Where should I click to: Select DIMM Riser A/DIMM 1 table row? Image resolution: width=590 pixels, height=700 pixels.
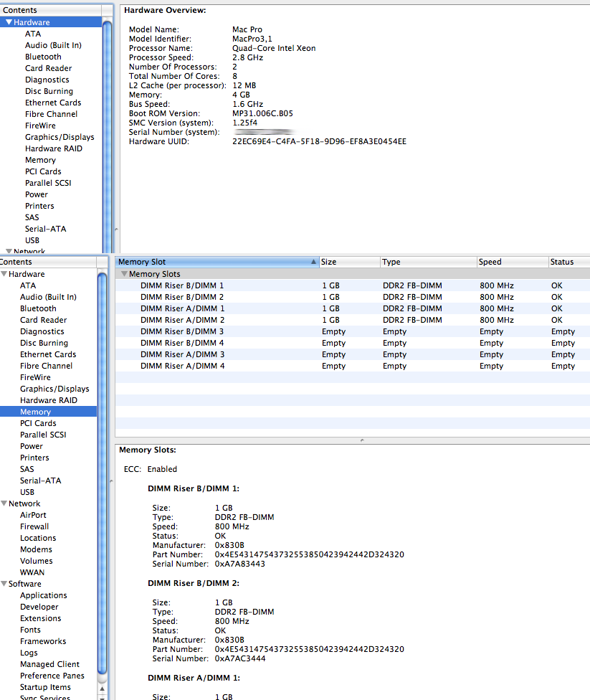tap(353, 308)
